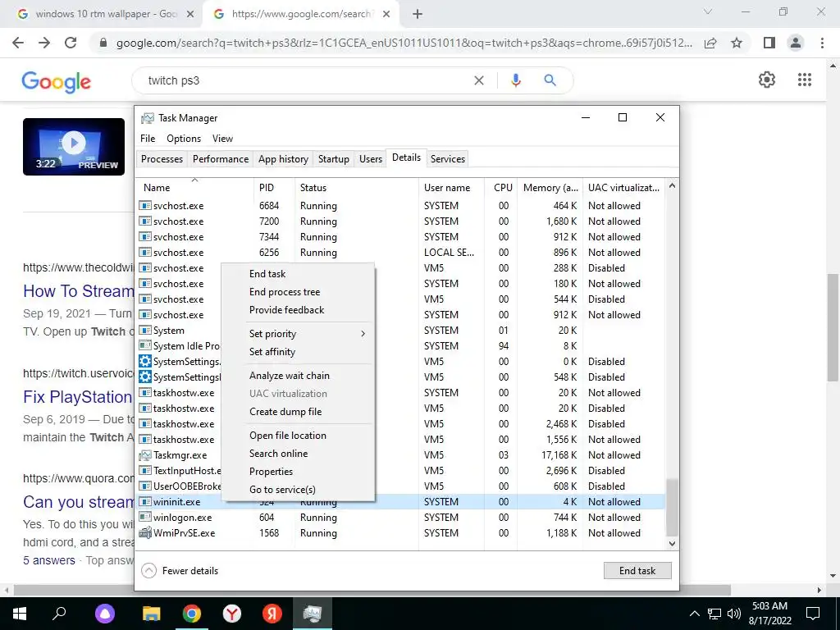Expand the Set priority submenu
The image size is (840, 630).
pyautogui.click(x=307, y=334)
